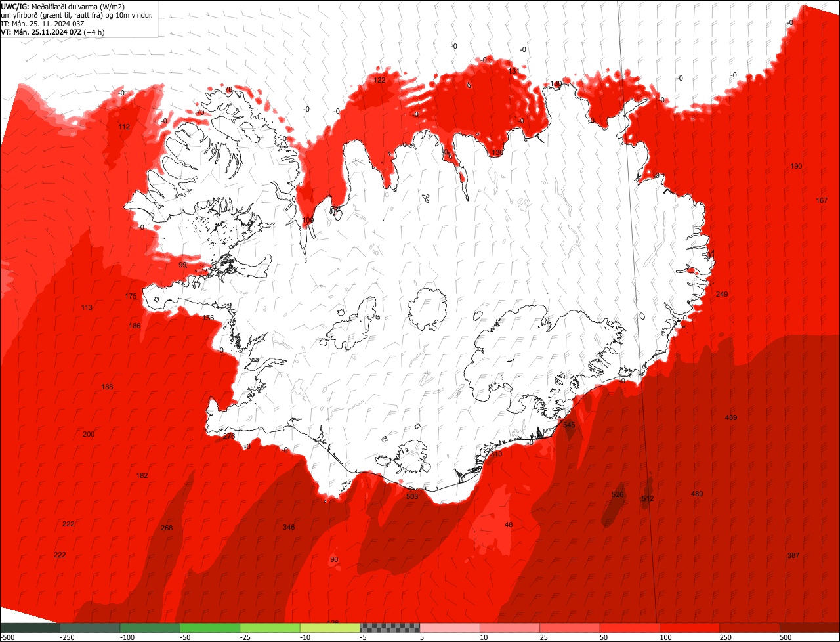Select the map value 188 west of Iceland
This screenshot has height=642, width=840.
[107, 387]
